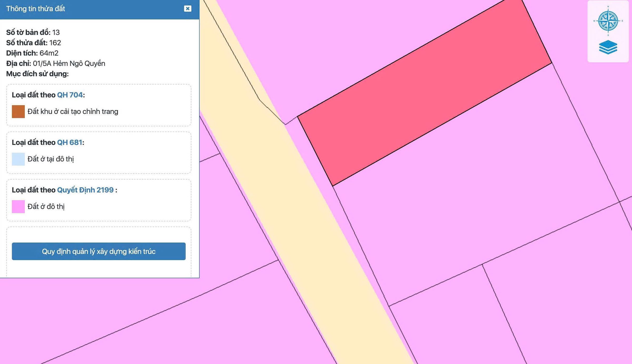Click the Địa chỉ Hẻm Ngô Quyền text

[56, 63]
